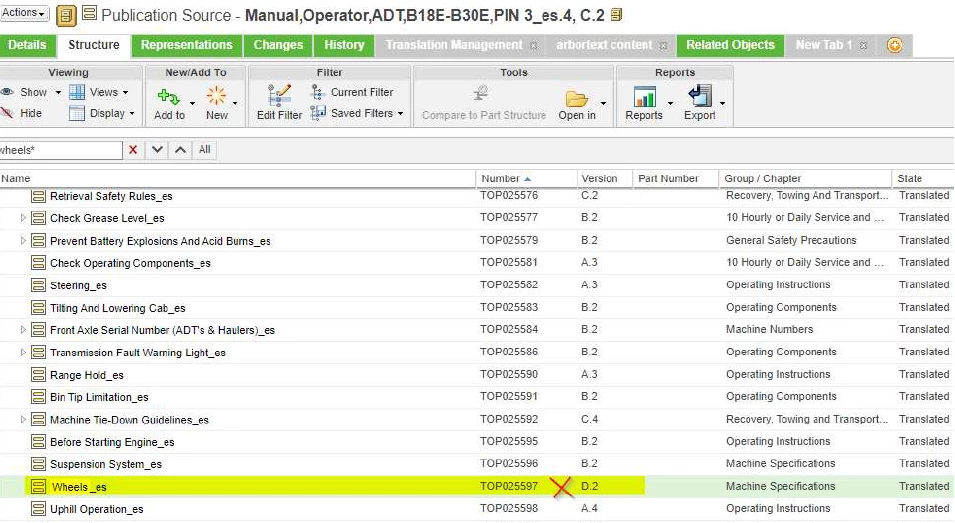Close the Translation Management tab
Image resolution: width=955 pixels, height=523 pixels.
(534, 46)
